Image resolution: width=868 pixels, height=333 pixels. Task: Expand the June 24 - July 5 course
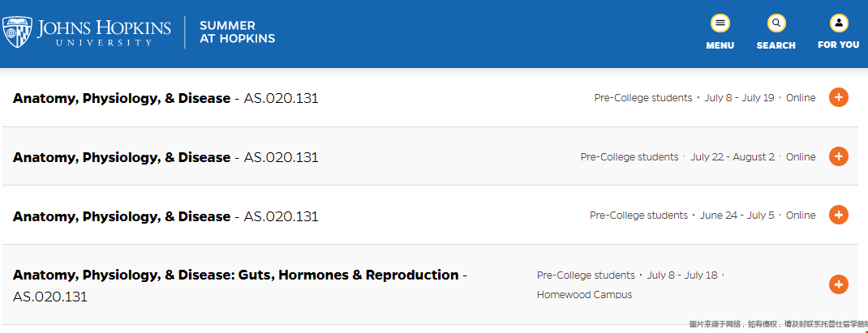point(838,215)
